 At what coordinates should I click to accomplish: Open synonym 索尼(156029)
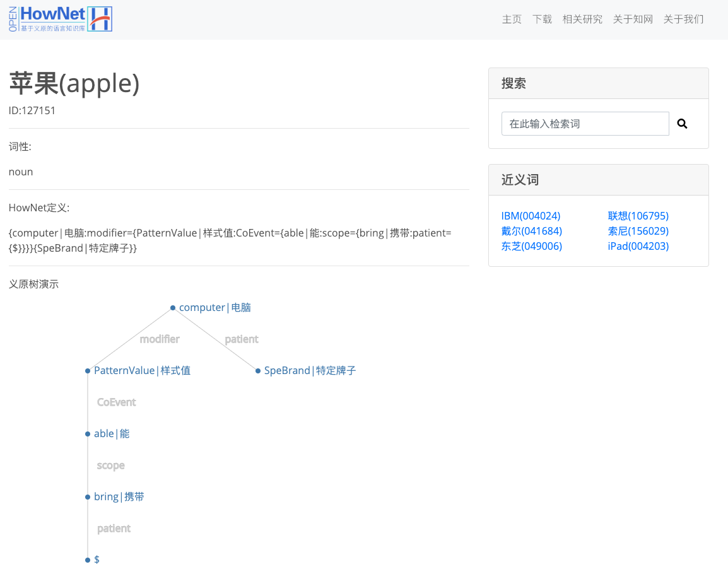pos(638,231)
